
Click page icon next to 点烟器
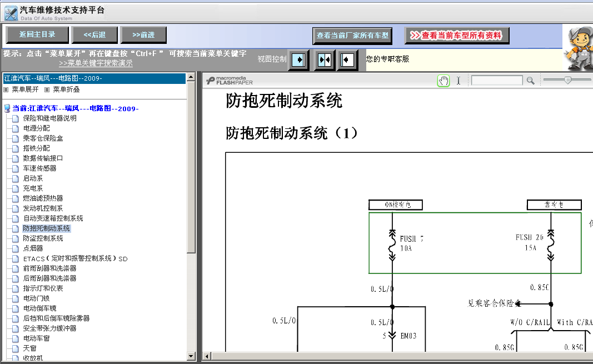tap(15, 249)
